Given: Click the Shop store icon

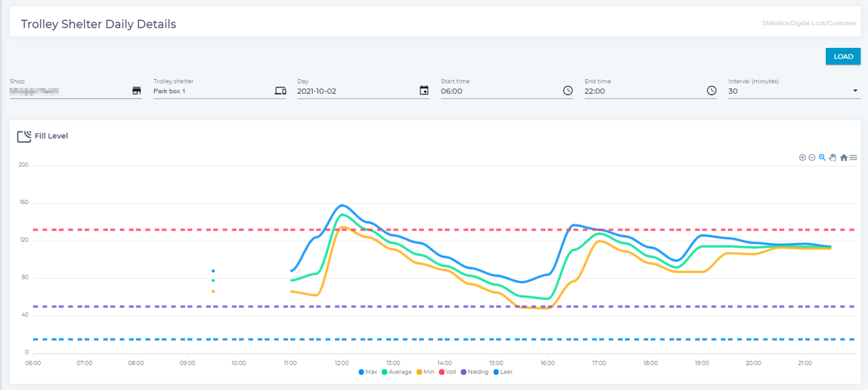Looking at the screenshot, I should 137,91.
